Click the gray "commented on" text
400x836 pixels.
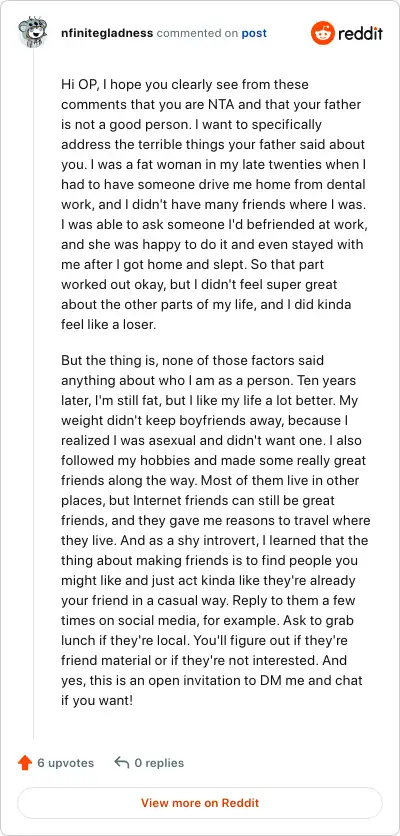(197, 33)
